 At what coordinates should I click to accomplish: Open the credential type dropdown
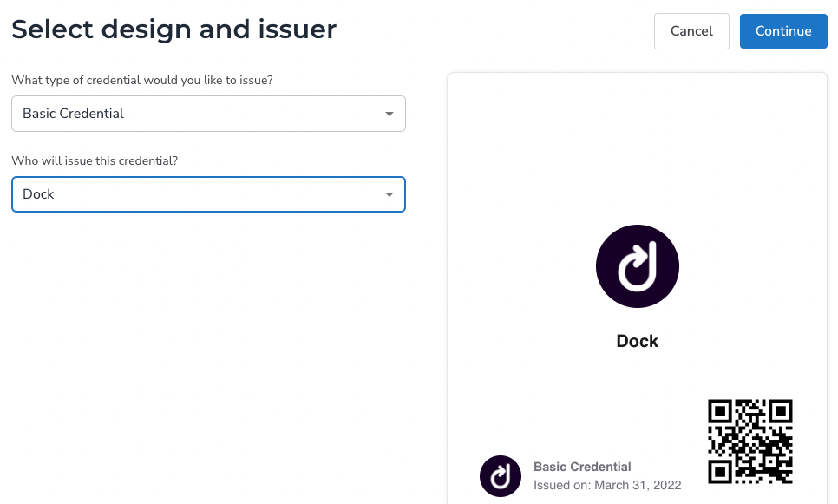click(208, 114)
